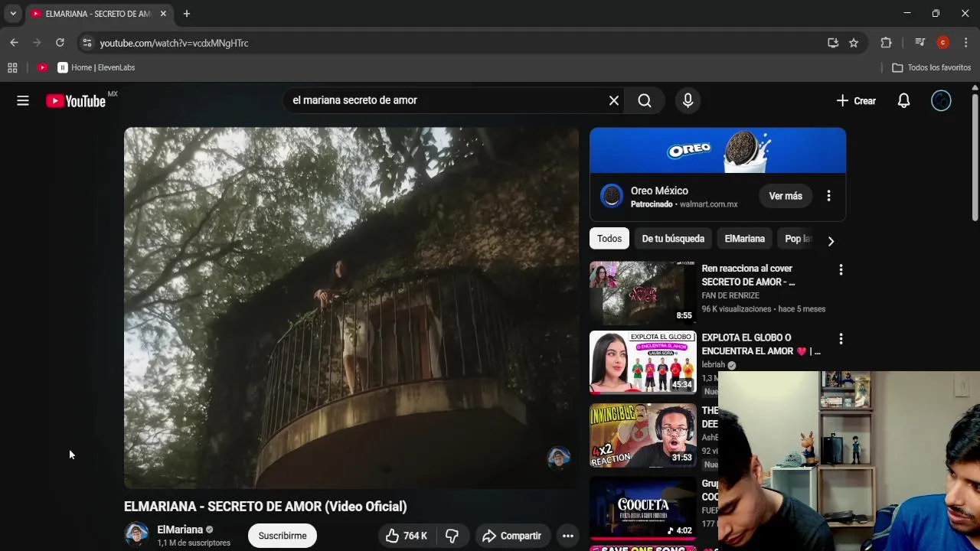Viewport: 980px width, 551px height.
Task: Open COQUETA video thumbnail
Action: [643, 509]
